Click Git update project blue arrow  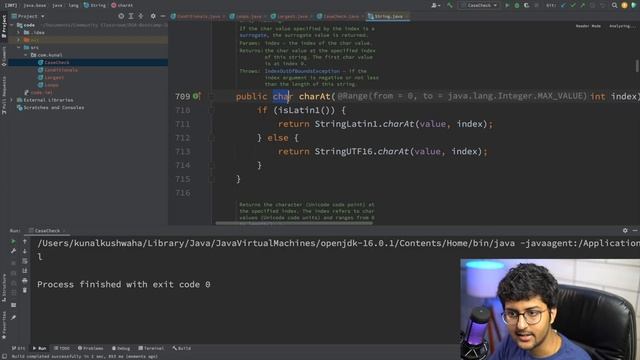563,5
